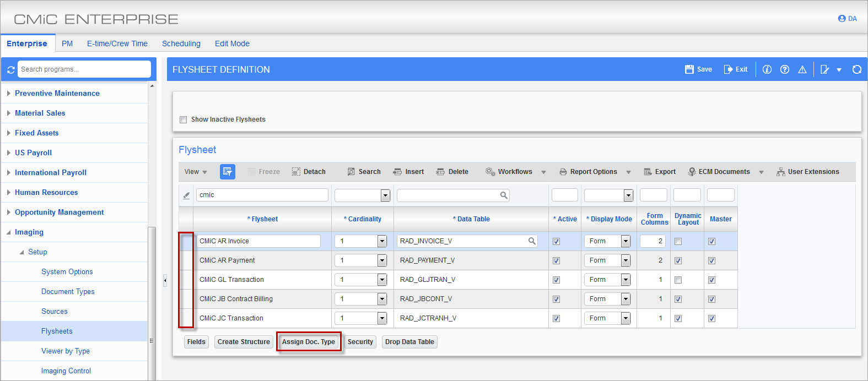Open the Display Mode filter dropdown
The height and width of the screenshot is (381, 868).
click(x=628, y=195)
